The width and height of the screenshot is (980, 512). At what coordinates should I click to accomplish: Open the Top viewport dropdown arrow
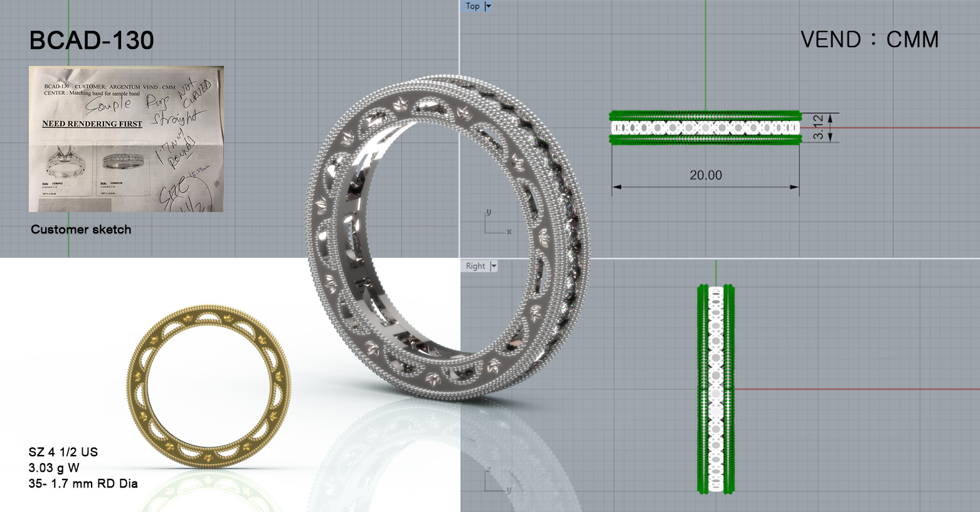[488, 6]
